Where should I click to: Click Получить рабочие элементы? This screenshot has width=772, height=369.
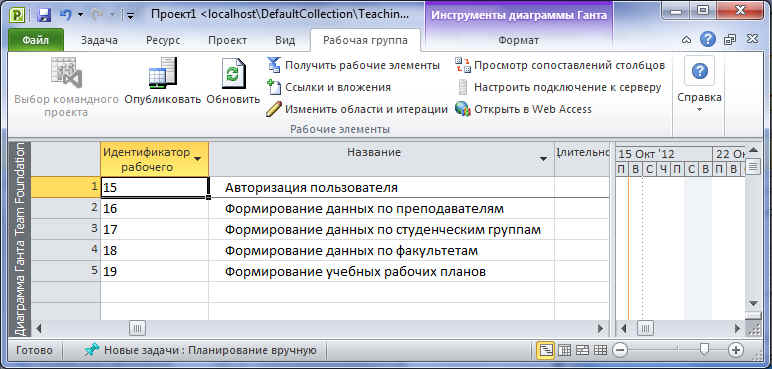tap(354, 65)
